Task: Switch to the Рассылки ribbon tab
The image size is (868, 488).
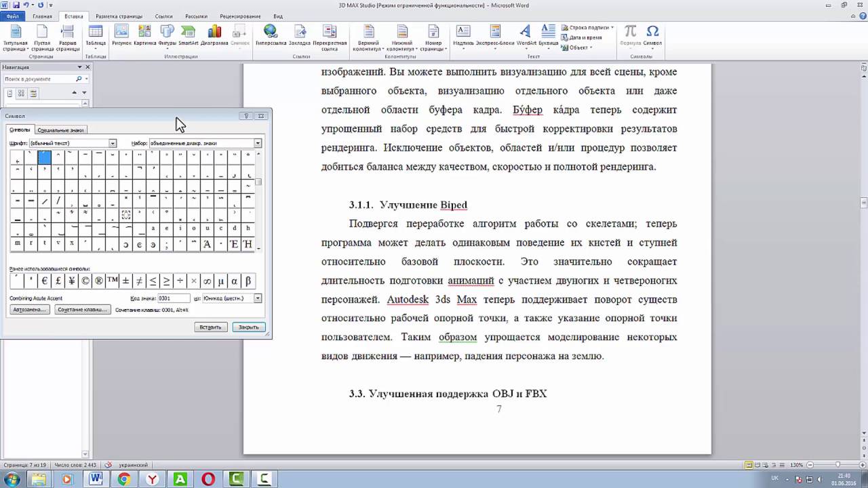Action: [x=197, y=16]
